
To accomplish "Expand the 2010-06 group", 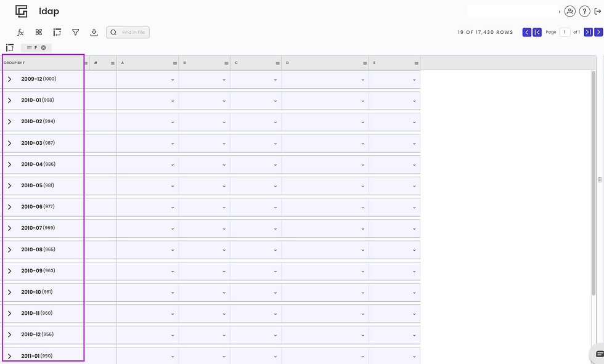I will pos(10,207).
